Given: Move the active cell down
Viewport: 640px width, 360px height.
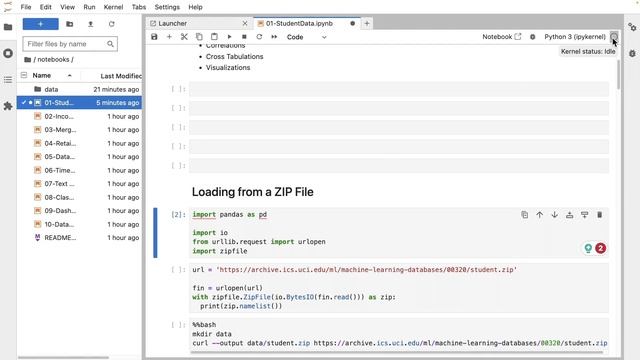Looking at the screenshot, I should coord(554,215).
